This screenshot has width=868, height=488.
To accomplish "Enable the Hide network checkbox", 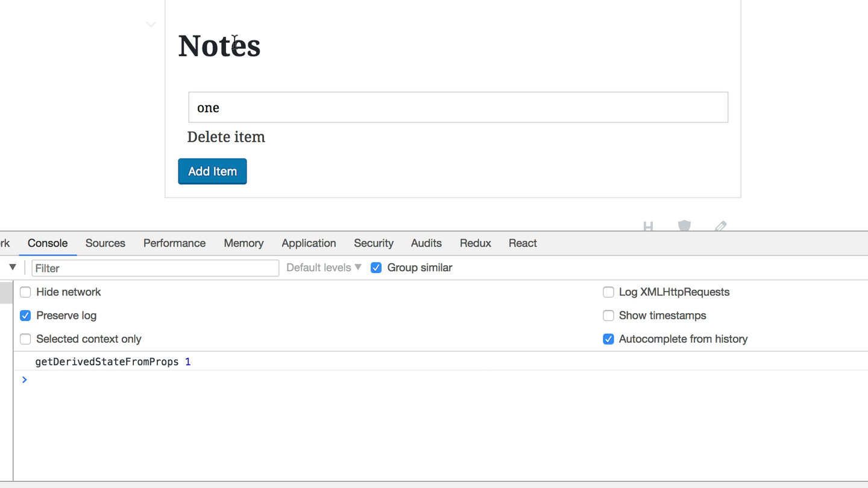I will [25, 292].
